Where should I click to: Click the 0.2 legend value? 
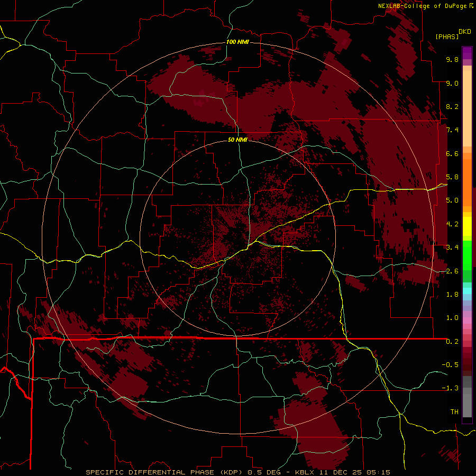pyautogui.click(x=452, y=342)
